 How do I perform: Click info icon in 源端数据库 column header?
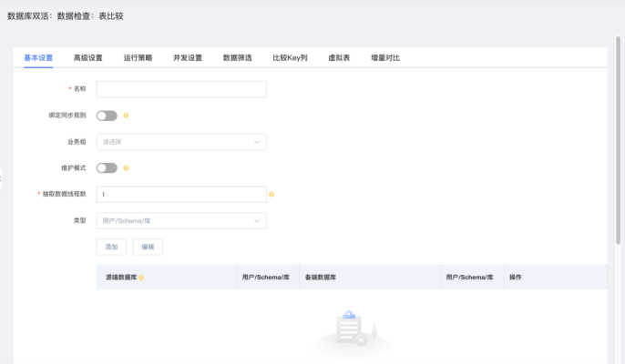point(141,277)
